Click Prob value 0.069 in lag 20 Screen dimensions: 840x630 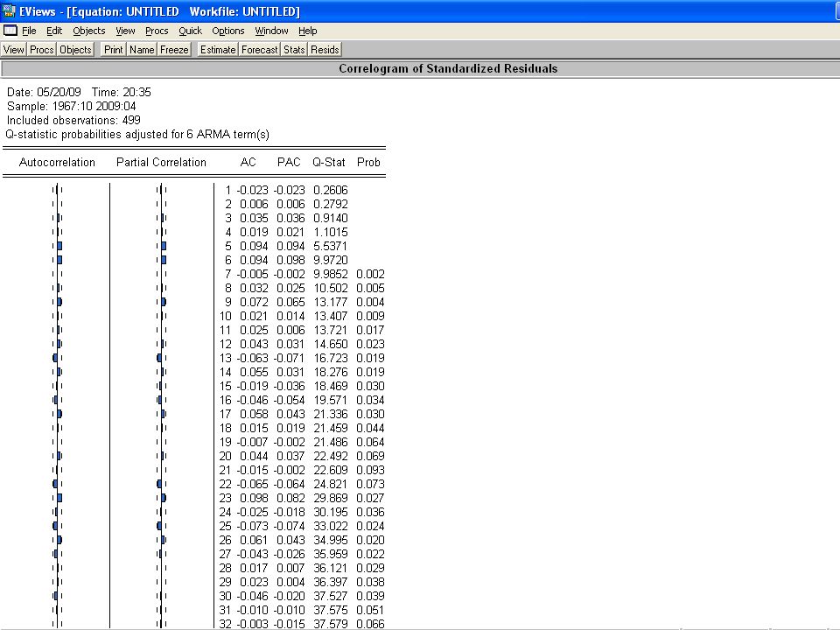(x=370, y=456)
